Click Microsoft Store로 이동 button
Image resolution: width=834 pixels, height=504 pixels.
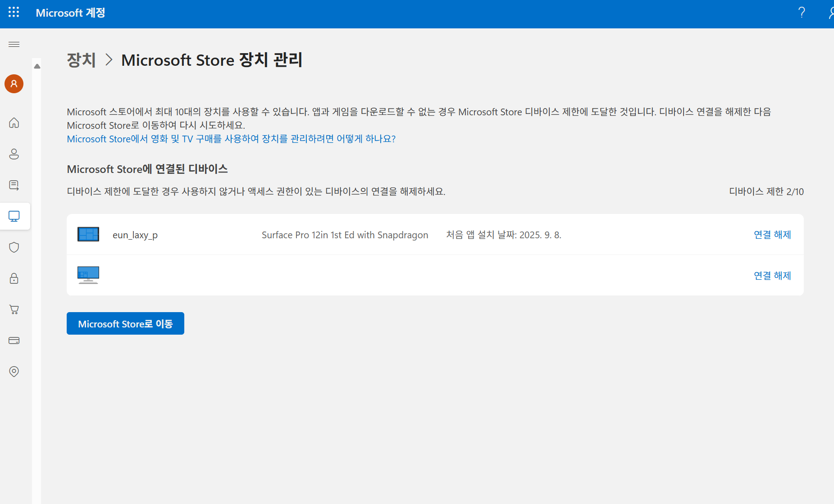tap(125, 323)
